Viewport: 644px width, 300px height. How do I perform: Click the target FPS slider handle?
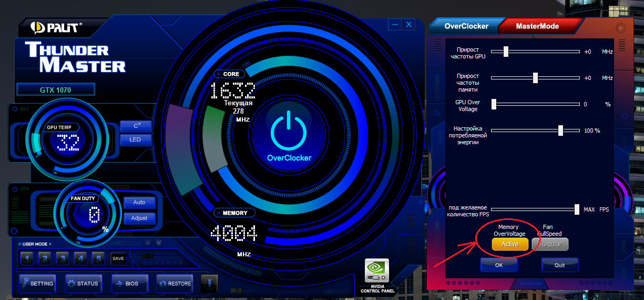[x=577, y=209]
